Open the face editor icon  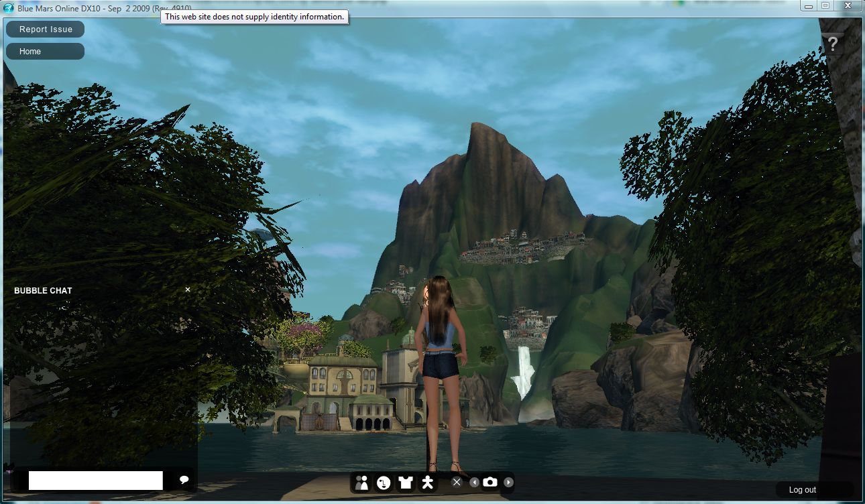pyautogui.click(x=384, y=483)
